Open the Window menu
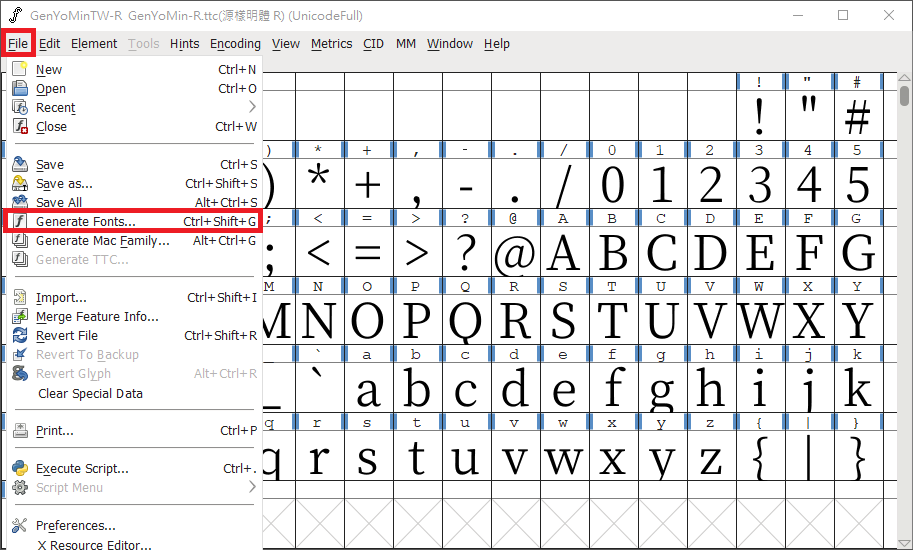This screenshot has height=550, width=913. (x=450, y=44)
